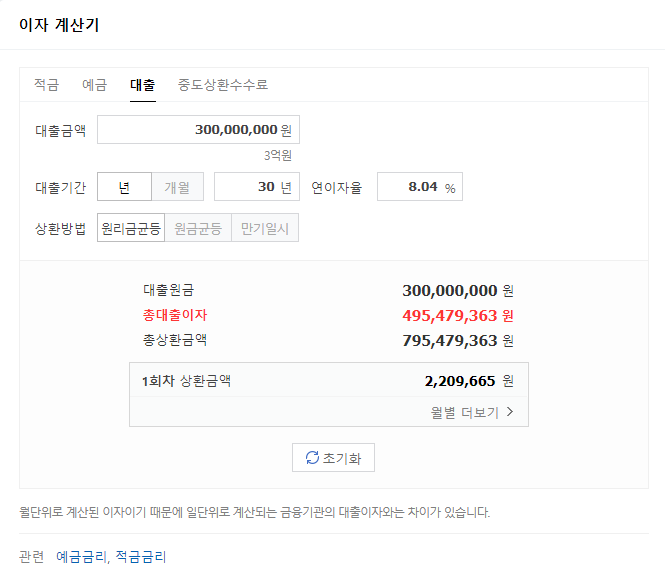This screenshot has height=574, width=665.
Task: Open the 적금 tab
Action: pos(46,85)
